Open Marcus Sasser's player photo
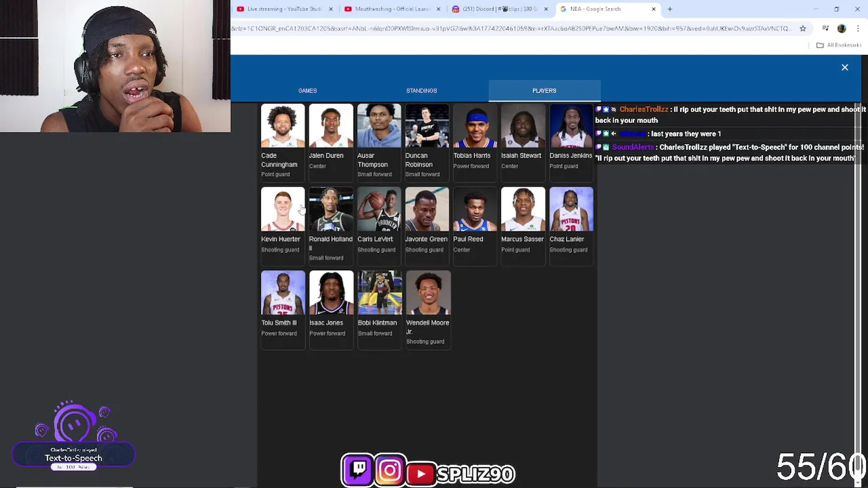This screenshot has width=868, height=488. pos(523,209)
